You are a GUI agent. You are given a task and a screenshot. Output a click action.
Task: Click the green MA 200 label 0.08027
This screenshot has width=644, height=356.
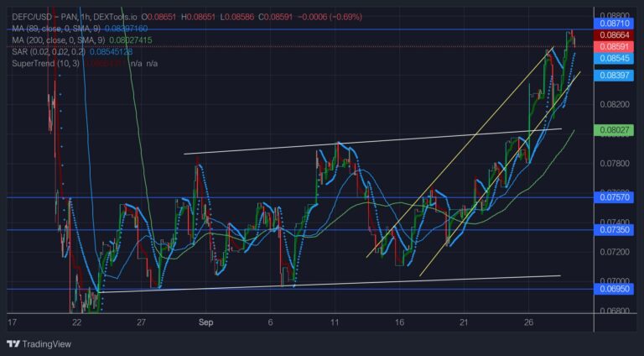coord(614,130)
